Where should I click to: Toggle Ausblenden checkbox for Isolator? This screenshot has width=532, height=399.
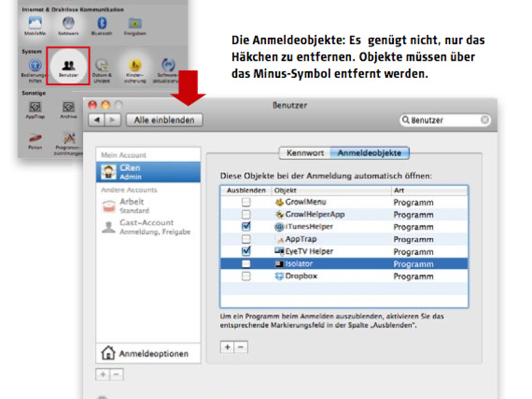246,264
